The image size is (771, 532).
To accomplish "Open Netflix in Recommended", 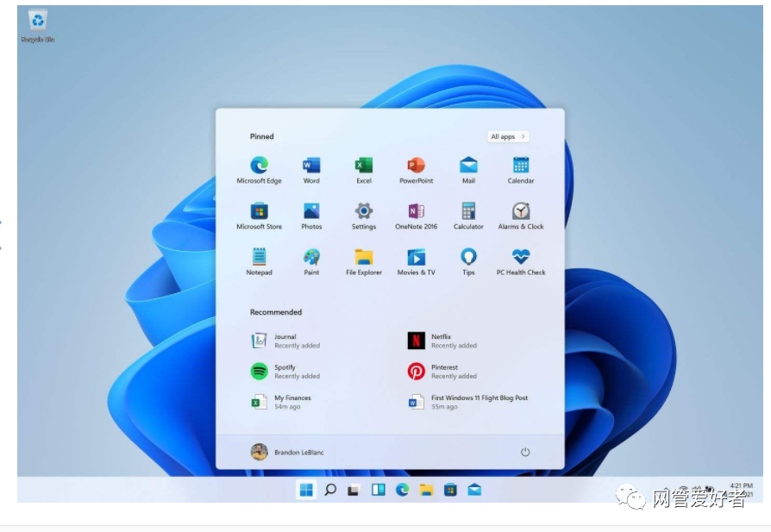I will [442, 341].
